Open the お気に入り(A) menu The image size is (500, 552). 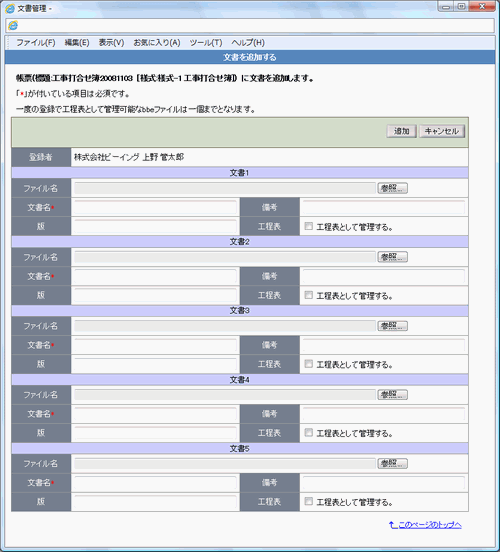(x=157, y=43)
